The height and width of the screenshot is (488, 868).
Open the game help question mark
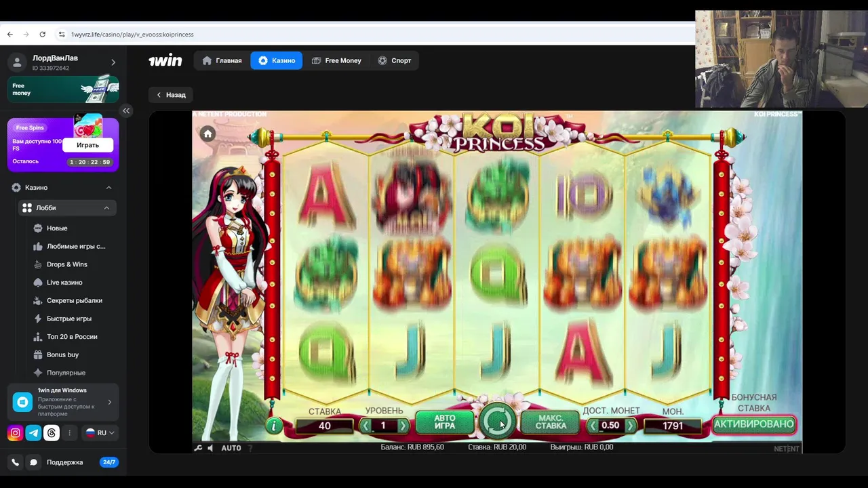point(250,448)
